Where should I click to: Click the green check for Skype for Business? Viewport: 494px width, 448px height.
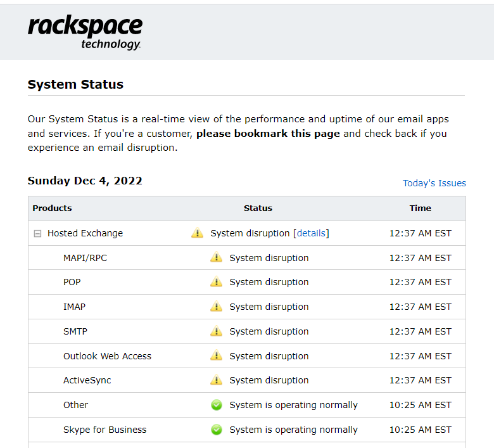tap(217, 430)
